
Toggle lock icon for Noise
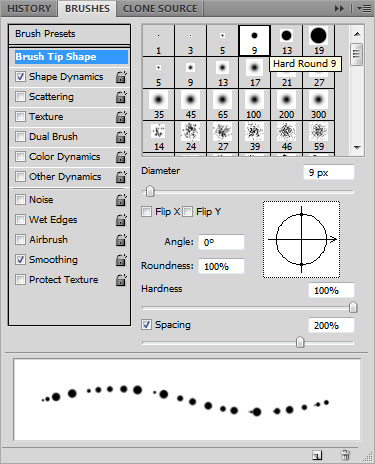pyautogui.click(x=121, y=200)
